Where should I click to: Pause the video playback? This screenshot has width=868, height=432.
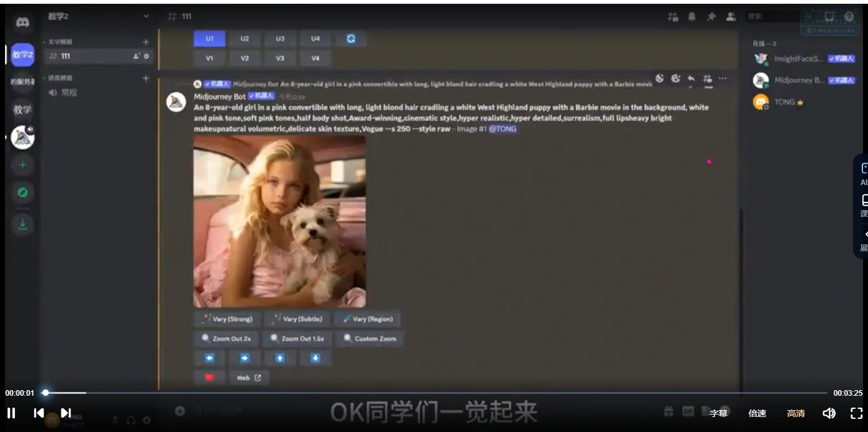click(11, 413)
